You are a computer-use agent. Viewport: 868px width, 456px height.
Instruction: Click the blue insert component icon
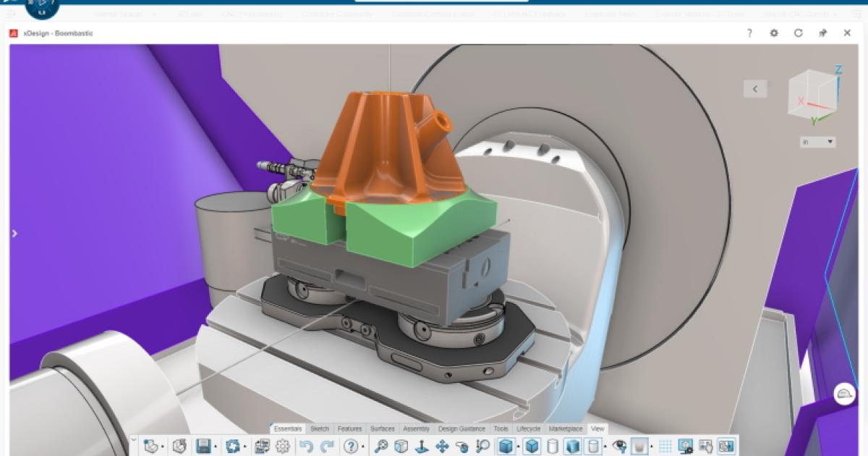pyautogui.click(x=232, y=447)
